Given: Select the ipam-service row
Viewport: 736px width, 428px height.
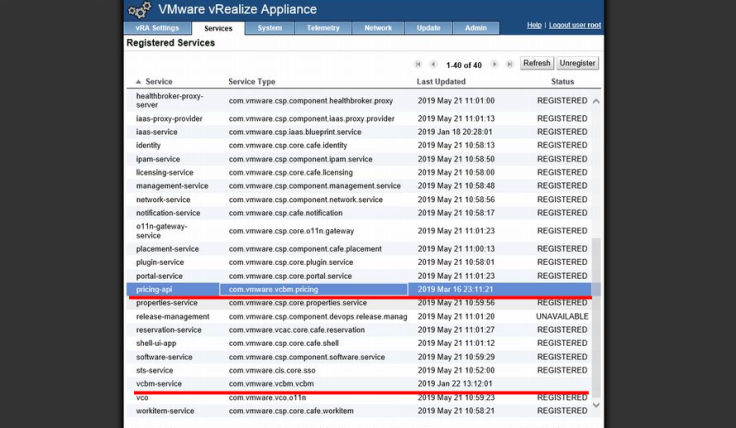Looking at the screenshot, I should 359,159.
